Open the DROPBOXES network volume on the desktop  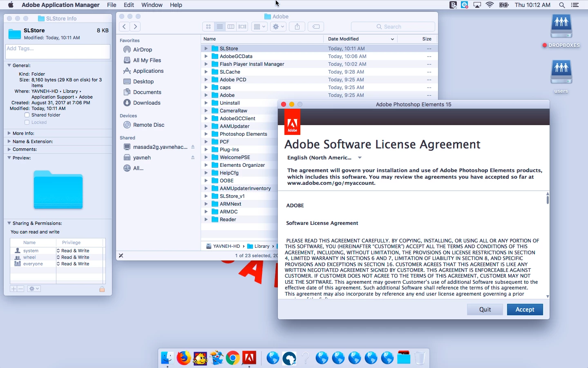coord(561,31)
